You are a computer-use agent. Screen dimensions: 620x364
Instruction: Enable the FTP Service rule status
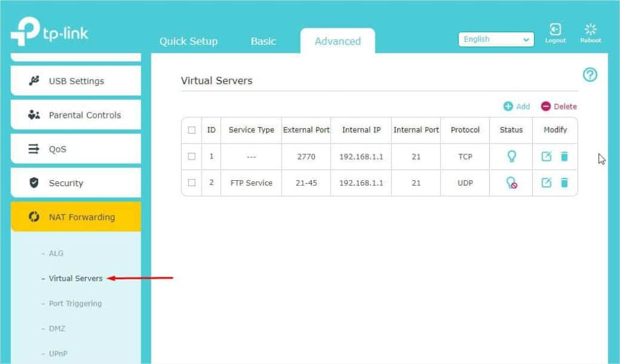point(510,183)
